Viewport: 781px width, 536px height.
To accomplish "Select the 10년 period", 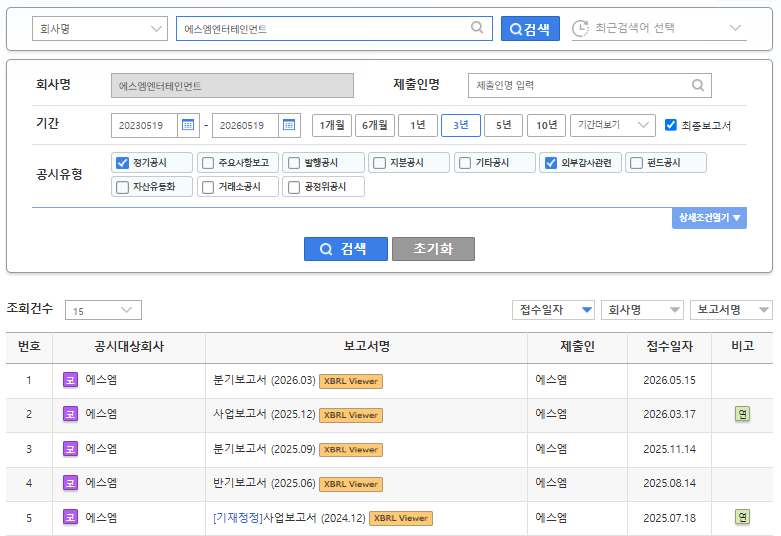I will [x=546, y=125].
